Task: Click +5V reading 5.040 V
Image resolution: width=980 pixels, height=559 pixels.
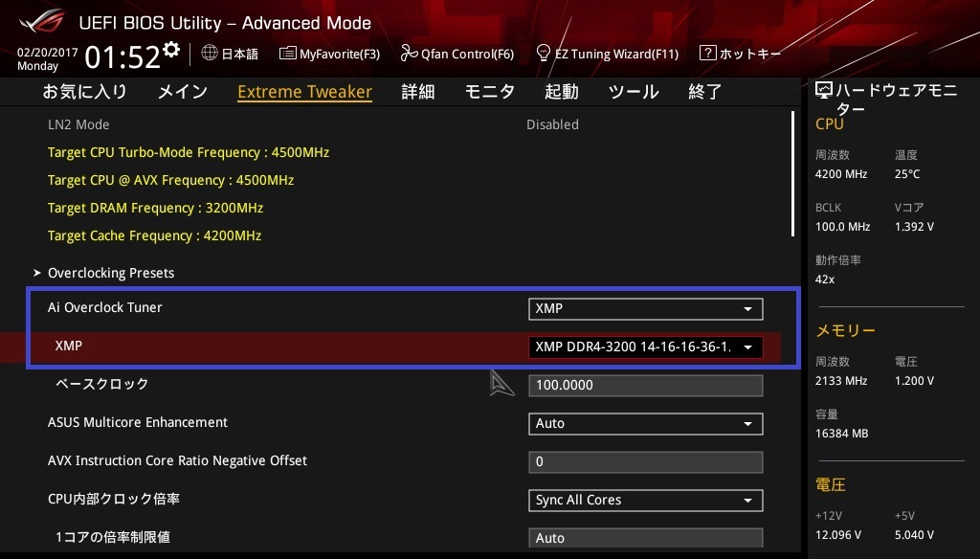Action: [x=914, y=535]
